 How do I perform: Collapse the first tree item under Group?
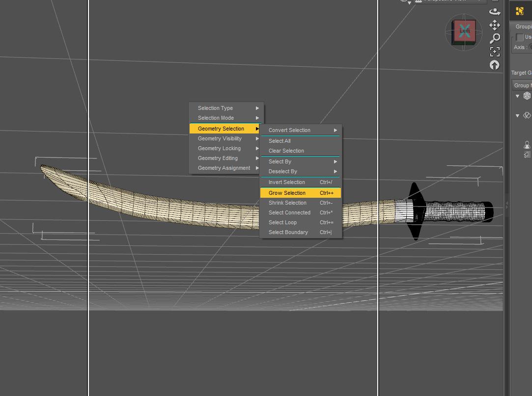point(517,96)
